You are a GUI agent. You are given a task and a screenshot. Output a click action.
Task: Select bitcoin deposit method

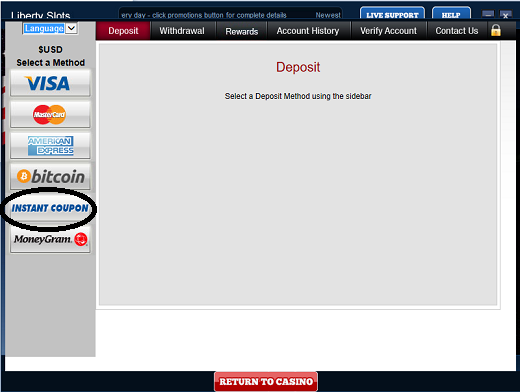click(50, 176)
